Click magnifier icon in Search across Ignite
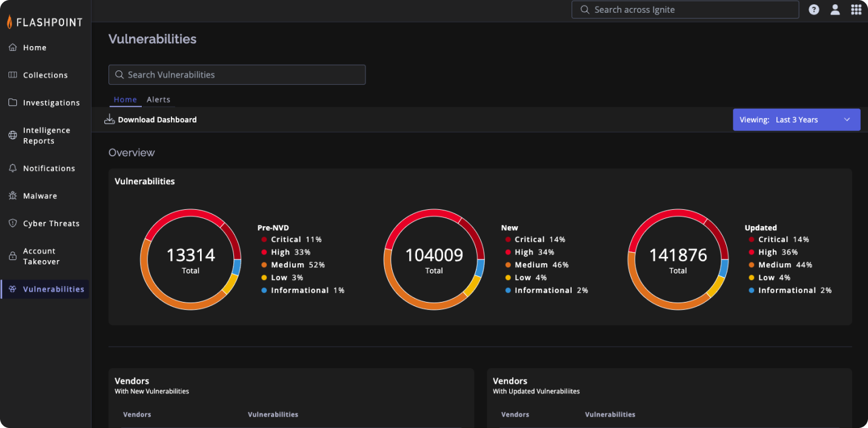868x428 pixels. [585, 10]
